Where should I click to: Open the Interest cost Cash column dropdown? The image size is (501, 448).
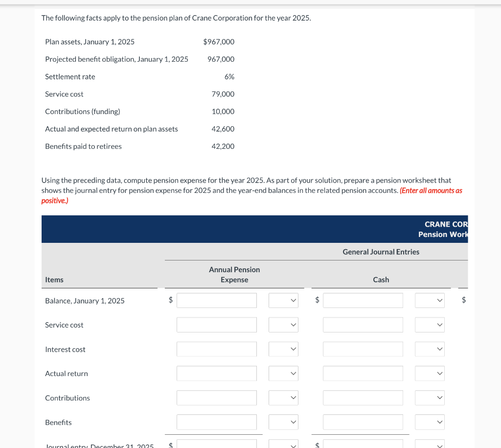coord(430,349)
